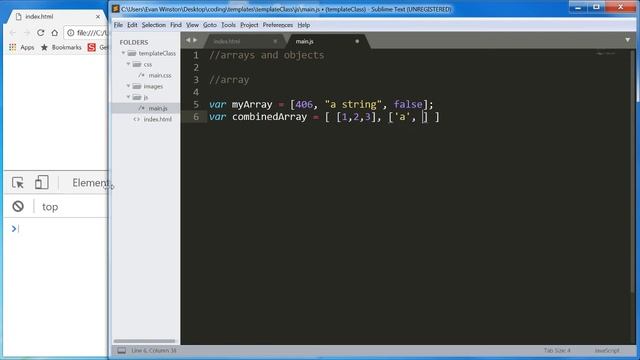Click the FOLDERS sidebar heading
Viewport: 640px width, 360px height.
pyautogui.click(x=134, y=42)
